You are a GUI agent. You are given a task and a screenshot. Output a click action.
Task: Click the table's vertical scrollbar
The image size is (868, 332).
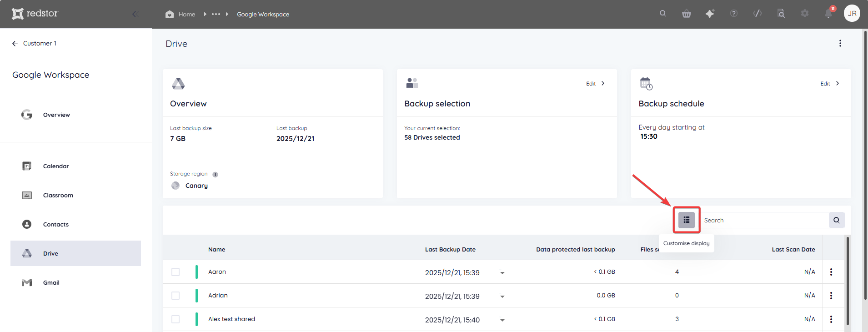(848, 281)
